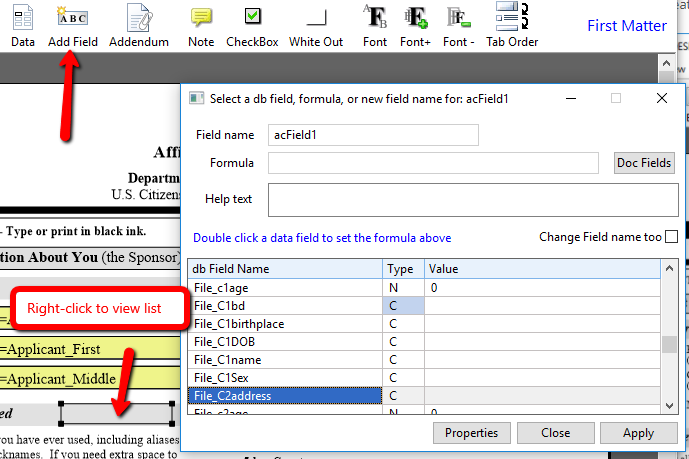Select the File_C1bd field row
Viewport: 689px width, 459px height.
tap(424, 306)
